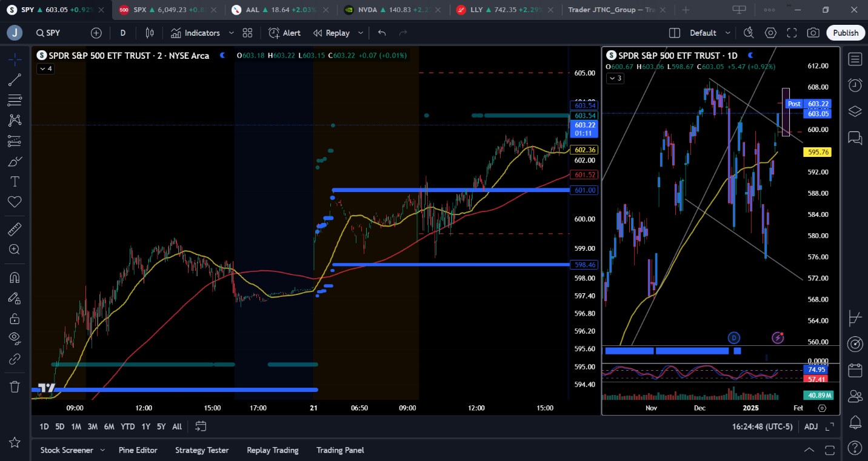Viewport: 868px width, 461px height.
Task: Expand the Replay options dropdown arrow
Action: 361,33
